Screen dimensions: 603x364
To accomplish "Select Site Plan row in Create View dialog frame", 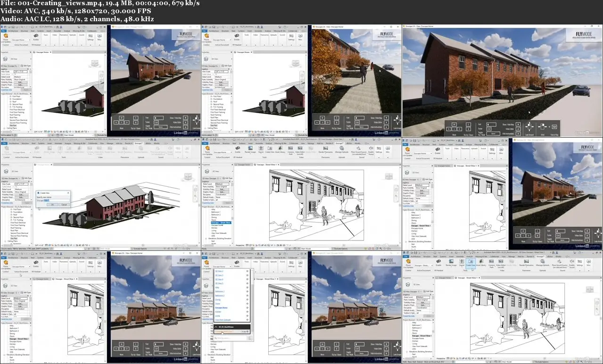I will tap(14, 239).
